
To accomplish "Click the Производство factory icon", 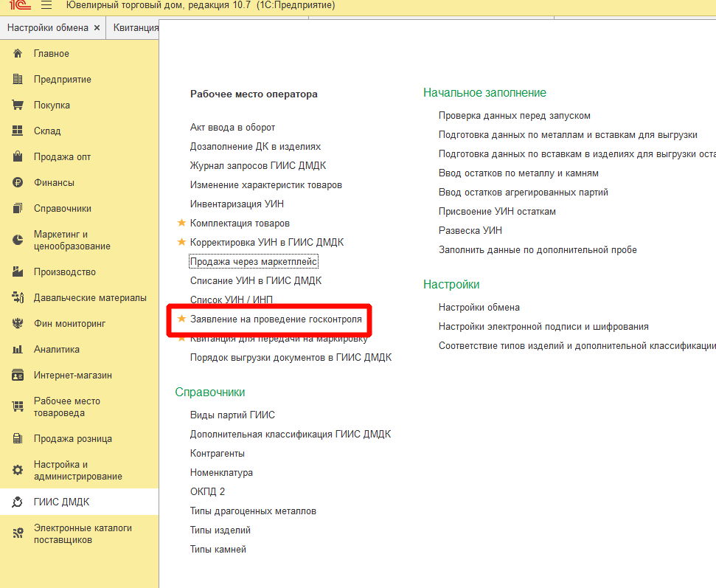I will pyautogui.click(x=18, y=271).
